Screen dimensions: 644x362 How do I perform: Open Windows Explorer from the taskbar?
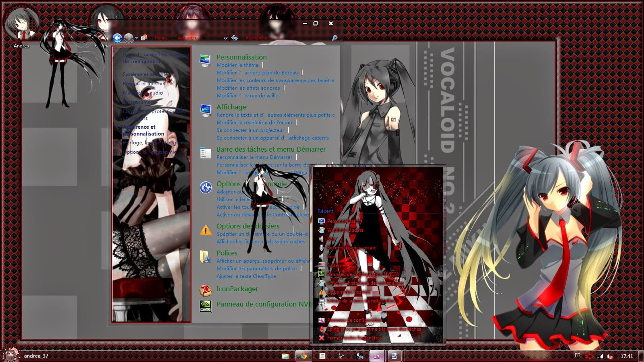click(285, 356)
